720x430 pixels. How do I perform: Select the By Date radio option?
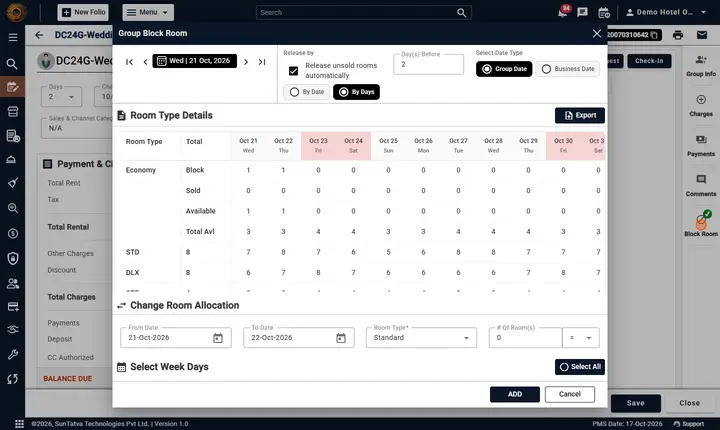[307, 92]
